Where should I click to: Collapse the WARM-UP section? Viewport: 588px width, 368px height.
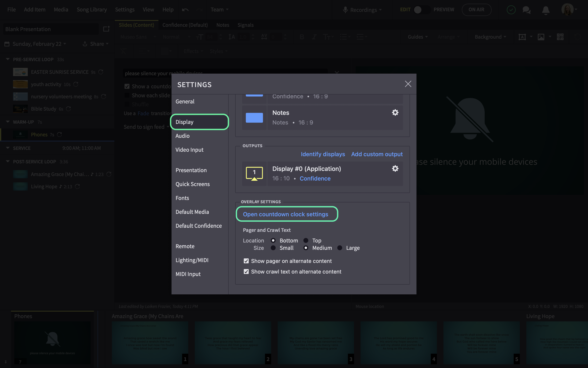pos(8,122)
